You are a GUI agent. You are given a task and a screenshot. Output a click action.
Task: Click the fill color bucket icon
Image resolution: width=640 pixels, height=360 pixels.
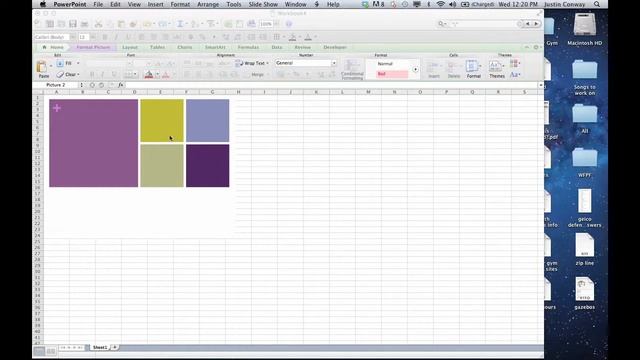click(149, 75)
